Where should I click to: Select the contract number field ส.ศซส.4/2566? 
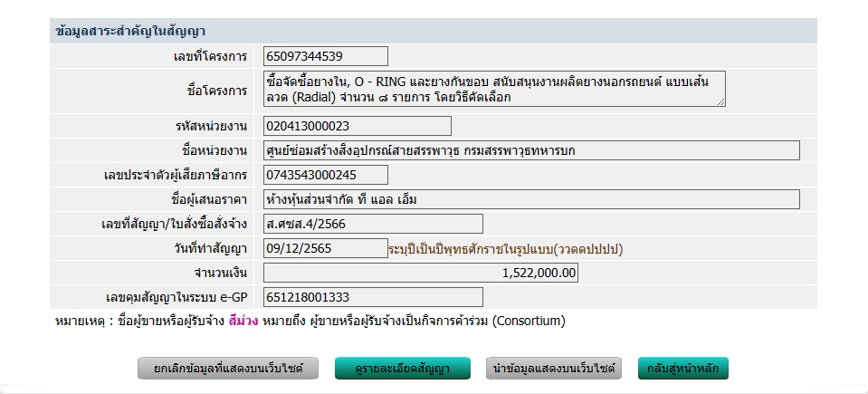click(373, 224)
